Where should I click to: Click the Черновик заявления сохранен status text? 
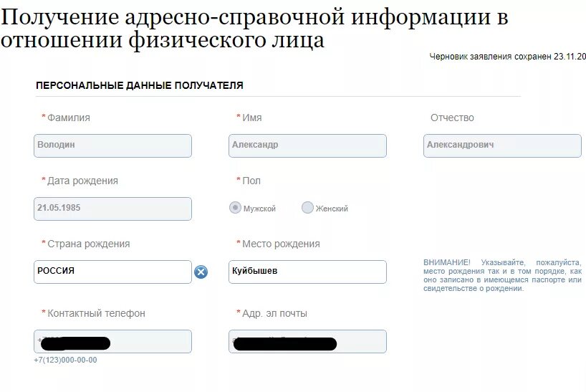507,57
